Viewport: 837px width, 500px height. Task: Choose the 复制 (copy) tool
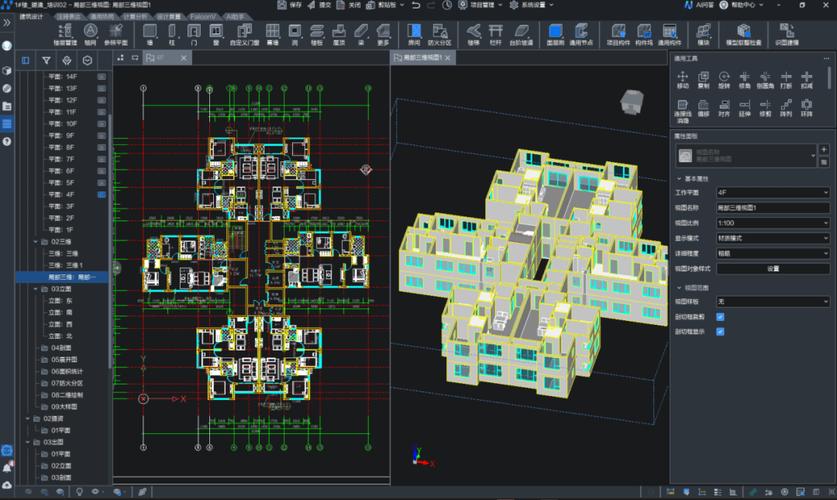coord(704,80)
